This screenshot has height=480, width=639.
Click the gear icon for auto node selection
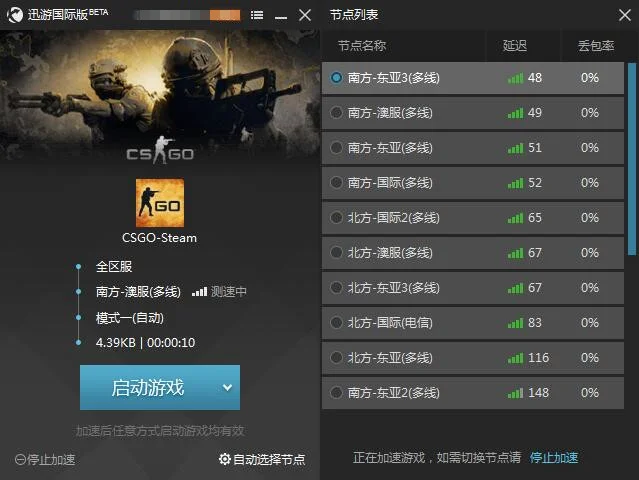225,459
